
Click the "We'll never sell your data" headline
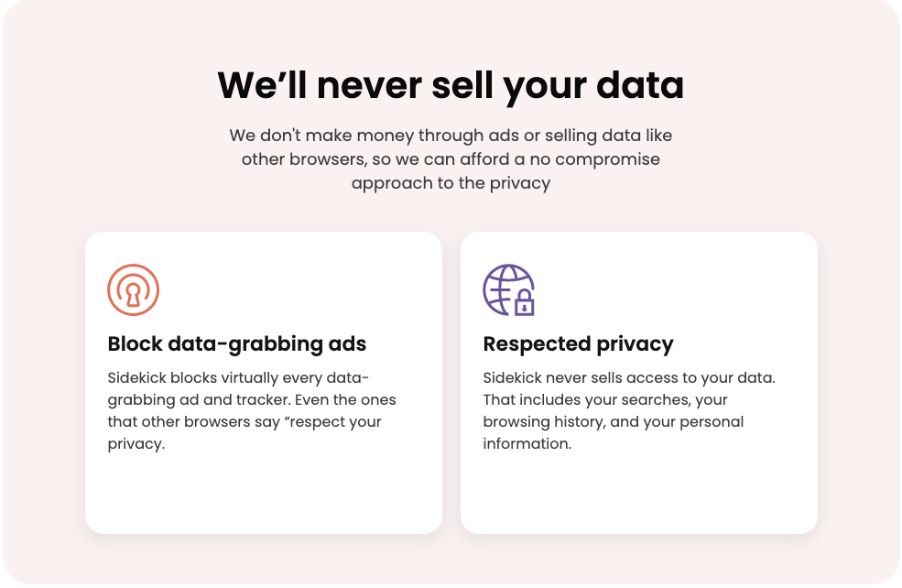451,85
